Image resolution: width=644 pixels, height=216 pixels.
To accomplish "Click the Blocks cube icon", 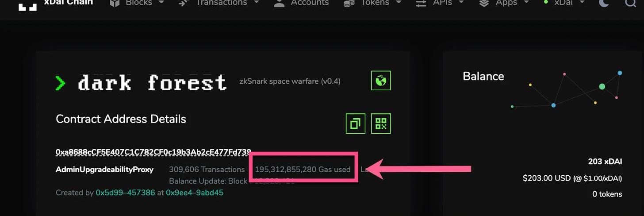I will [115, 3].
